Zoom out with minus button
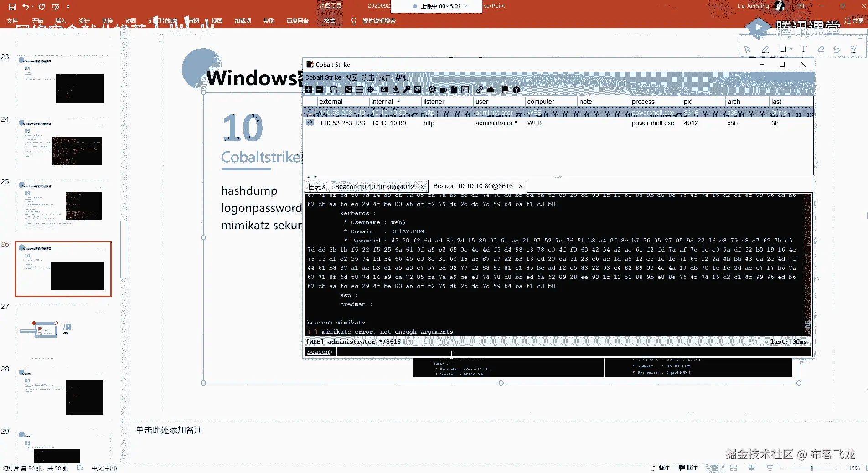Image resolution: width=868 pixels, height=473 pixels. [784, 468]
